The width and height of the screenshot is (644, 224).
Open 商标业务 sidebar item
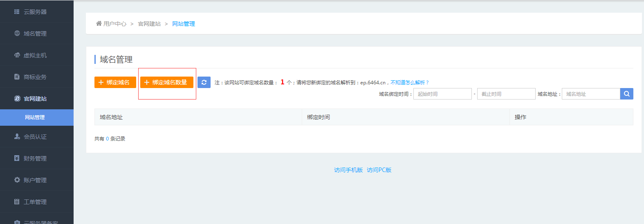click(35, 77)
